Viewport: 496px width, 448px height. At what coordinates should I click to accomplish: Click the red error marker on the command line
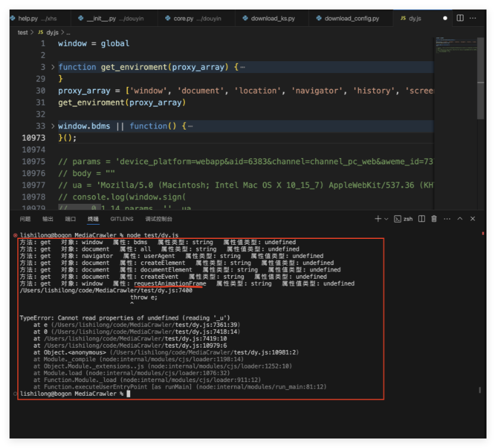tap(15, 235)
